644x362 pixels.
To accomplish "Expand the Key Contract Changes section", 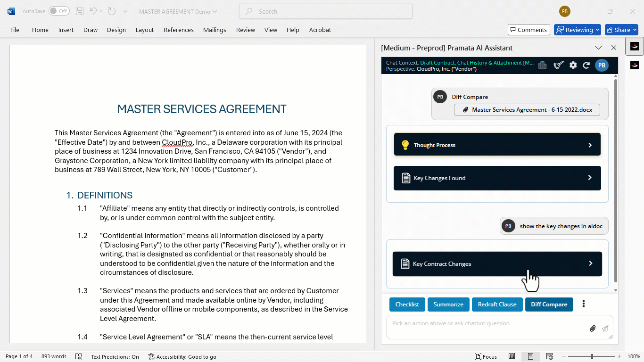I will [497, 264].
